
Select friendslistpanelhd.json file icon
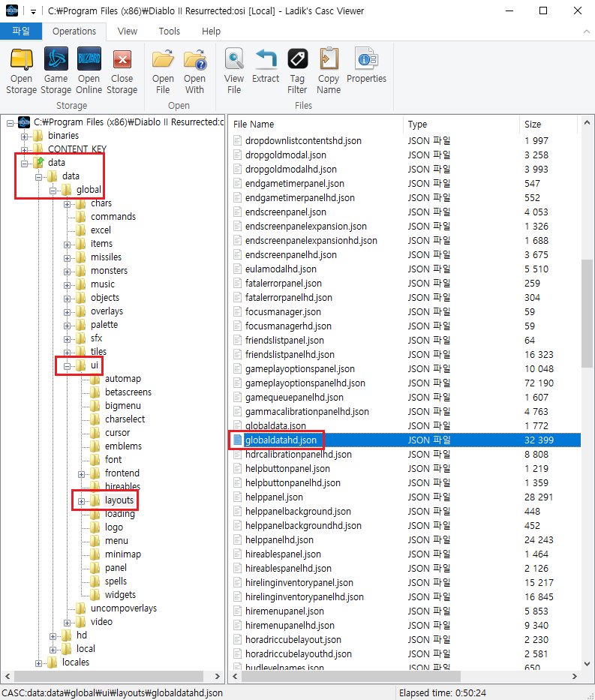pyautogui.click(x=237, y=354)
